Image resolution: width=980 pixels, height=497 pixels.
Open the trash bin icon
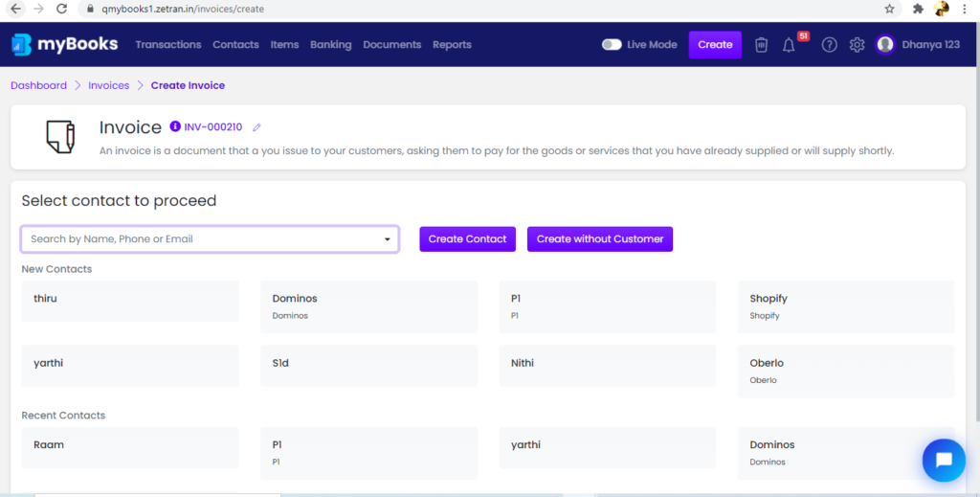click(761, 45)
